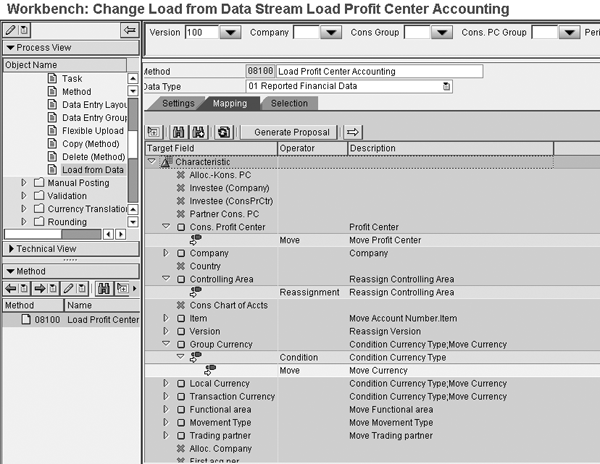
Task: Switch to the Settings tab
Action: 177,103
